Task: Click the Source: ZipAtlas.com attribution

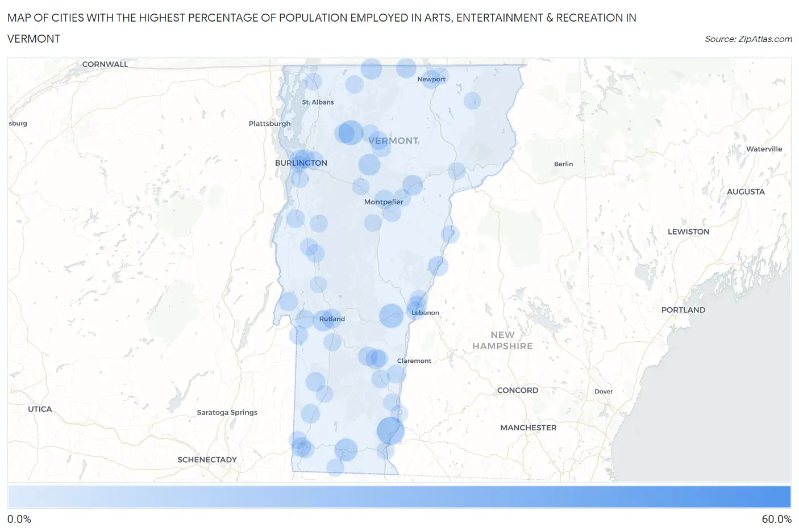Action: [x=748, y=39]
